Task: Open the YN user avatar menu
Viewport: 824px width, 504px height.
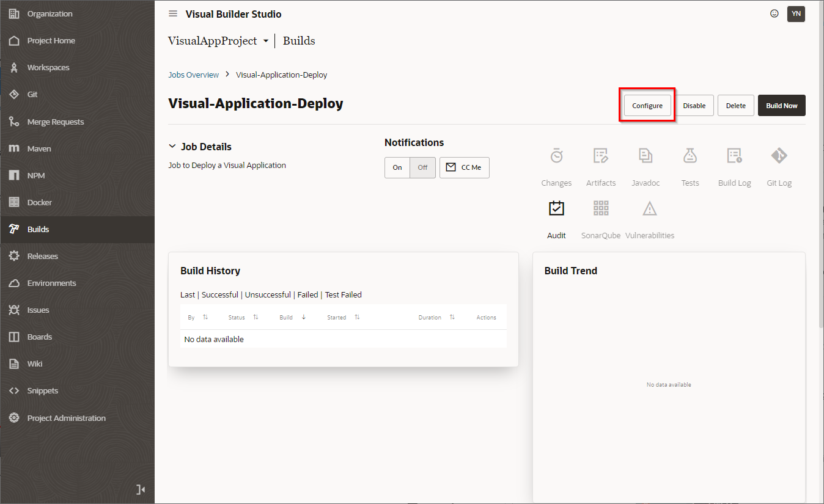Action: point(796,13)
